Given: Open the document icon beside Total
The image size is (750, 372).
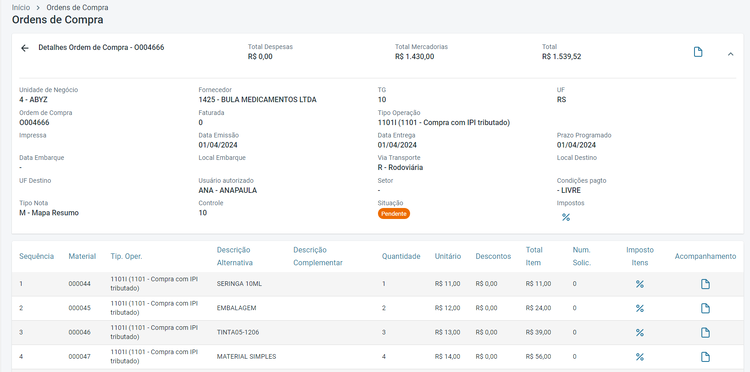Looking at the screenshot, I should [x=698, y=52].
